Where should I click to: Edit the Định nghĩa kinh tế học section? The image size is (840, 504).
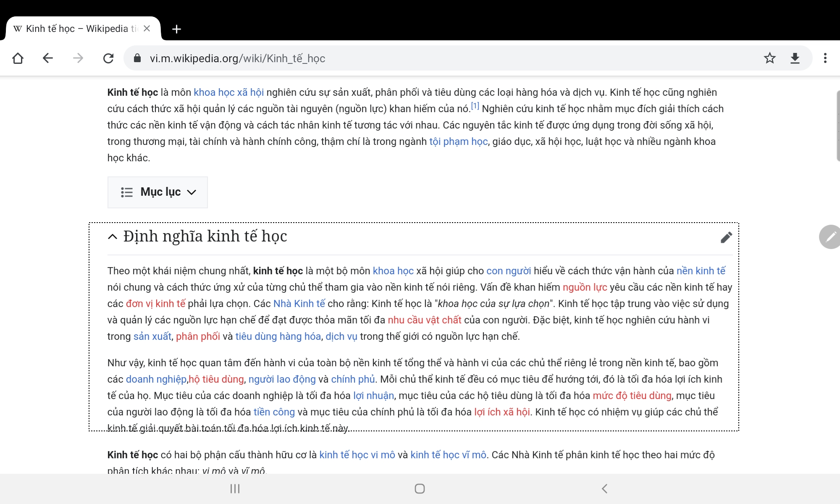pyautogui.click(x=726, y=237)
